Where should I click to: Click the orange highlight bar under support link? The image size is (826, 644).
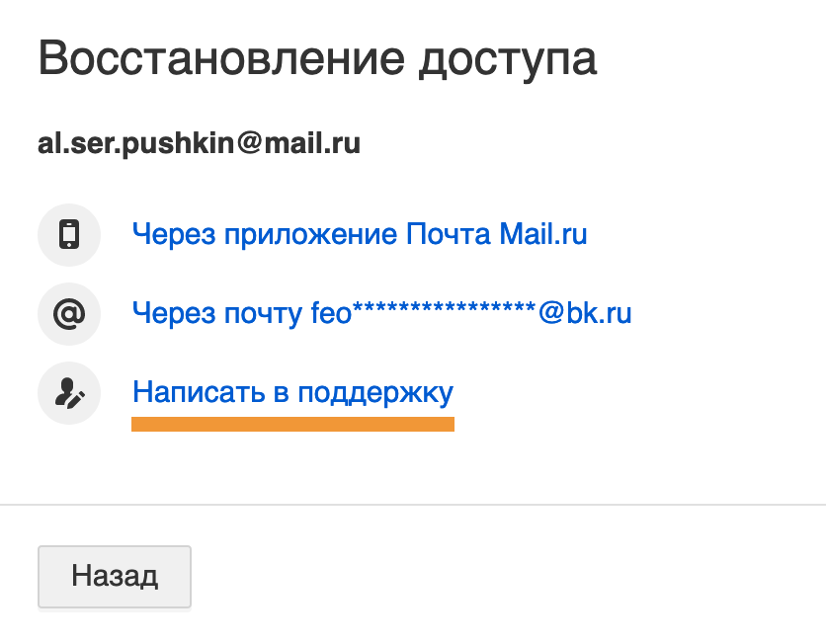click(292, 424)
